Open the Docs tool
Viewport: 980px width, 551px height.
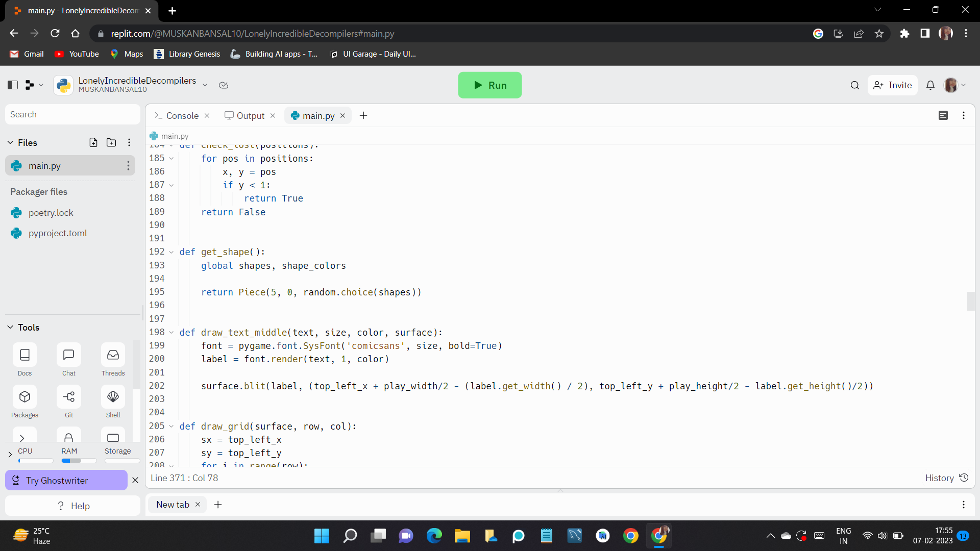24,360
